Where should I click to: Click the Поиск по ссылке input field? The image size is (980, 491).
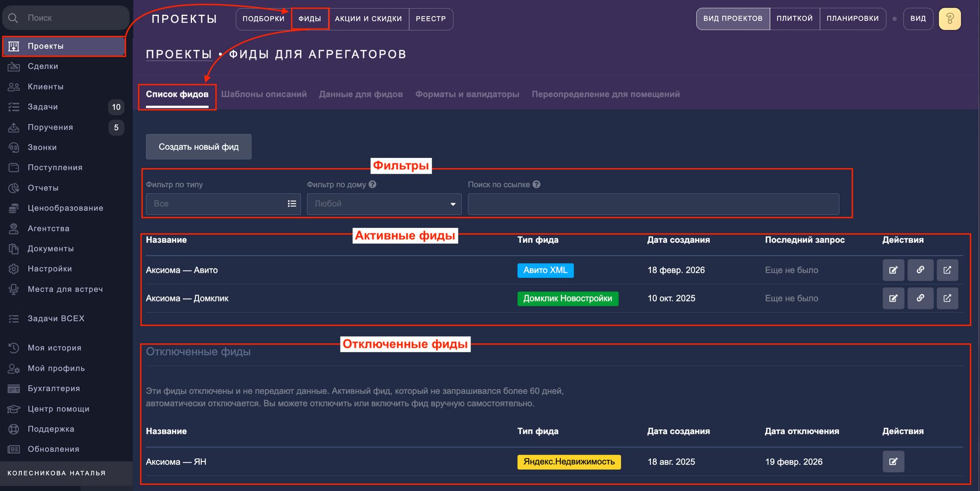click(653, 204)
